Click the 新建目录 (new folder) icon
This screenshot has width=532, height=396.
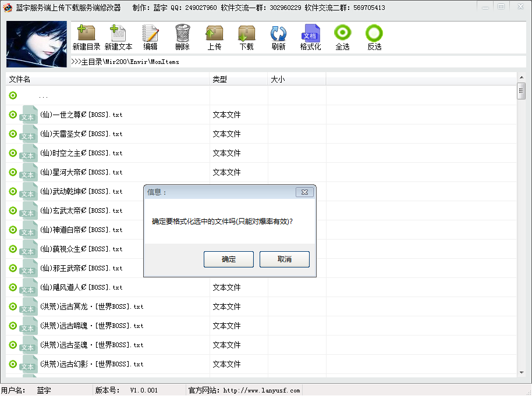86,34
